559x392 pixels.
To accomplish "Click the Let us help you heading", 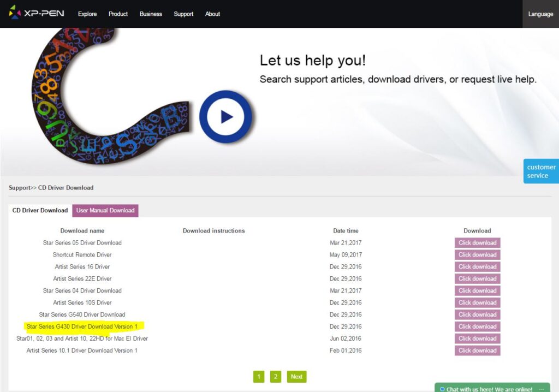I will (313, 60).
